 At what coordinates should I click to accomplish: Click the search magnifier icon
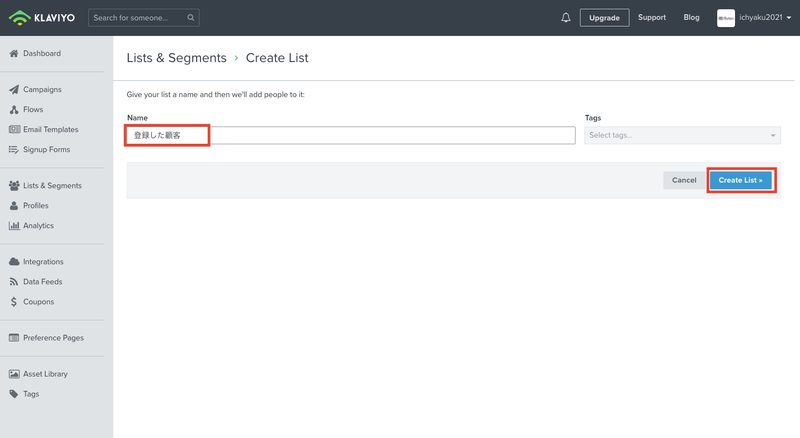point(191,17)
